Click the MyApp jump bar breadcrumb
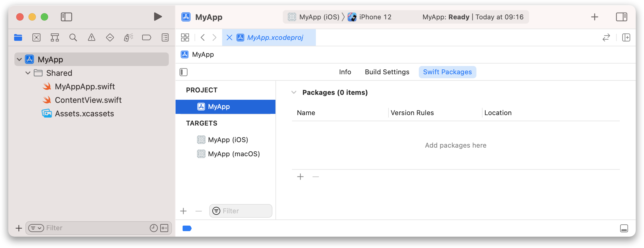The width and height of the screenshot is (644, 248). 197,55
